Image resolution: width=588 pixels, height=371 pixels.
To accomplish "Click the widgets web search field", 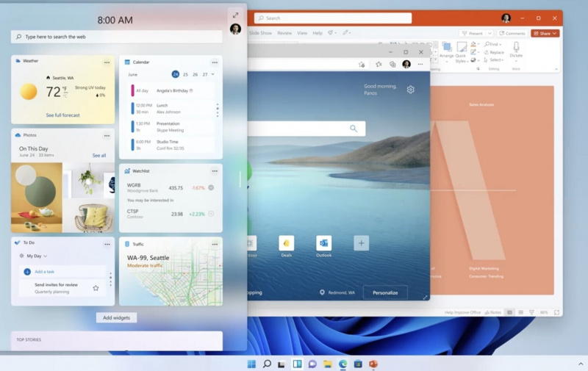I will [118, 36].
